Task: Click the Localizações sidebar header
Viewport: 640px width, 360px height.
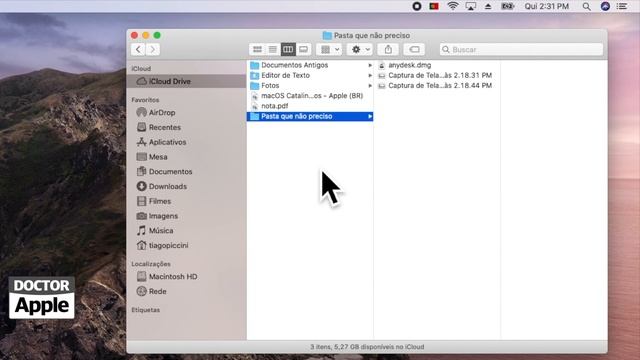Action: (151, 264)
